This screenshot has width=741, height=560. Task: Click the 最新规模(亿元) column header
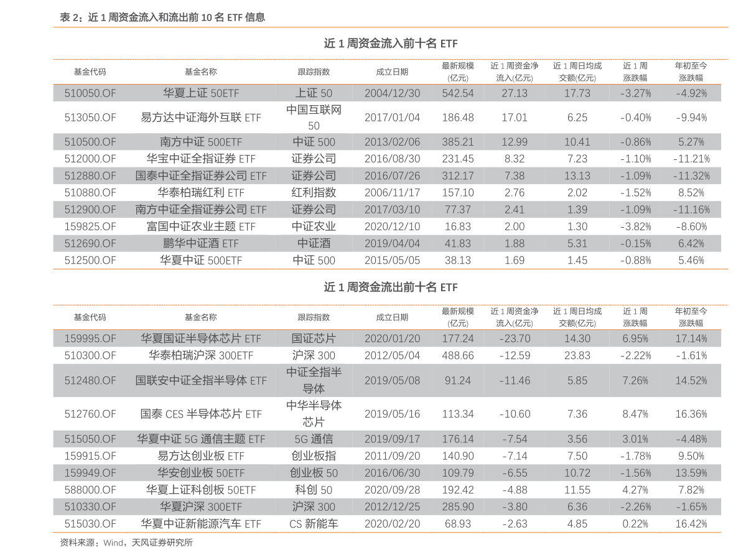[457, 71]
